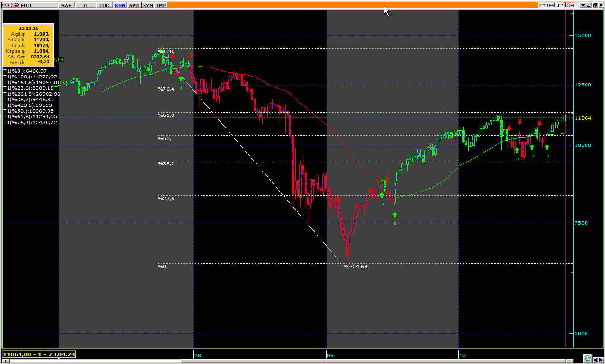Toggle the KHN option in toolbar
Image resolution: width=605 pixels, height=364 pixels.
(x=120, y=5)
